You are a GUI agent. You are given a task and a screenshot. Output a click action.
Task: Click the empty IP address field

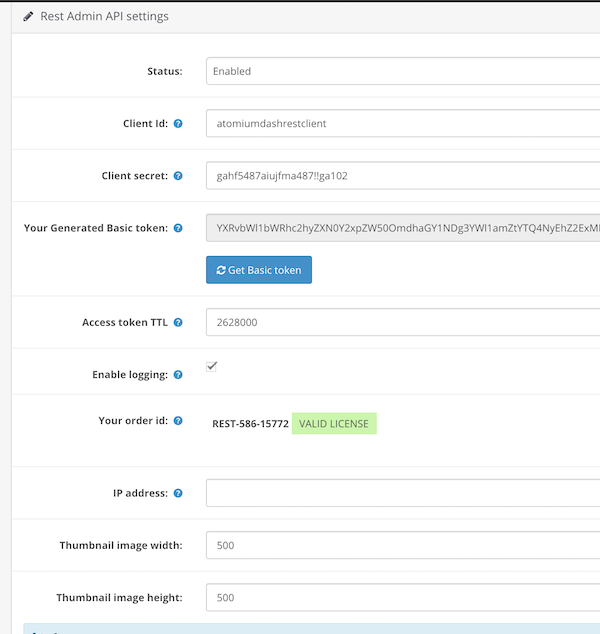(x=403, y=493)
